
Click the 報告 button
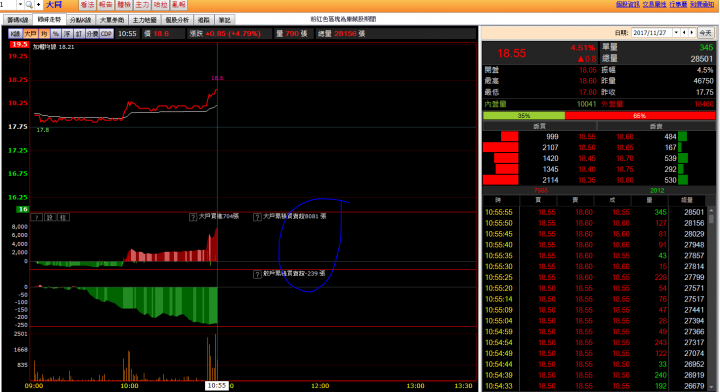coord(106,5)
